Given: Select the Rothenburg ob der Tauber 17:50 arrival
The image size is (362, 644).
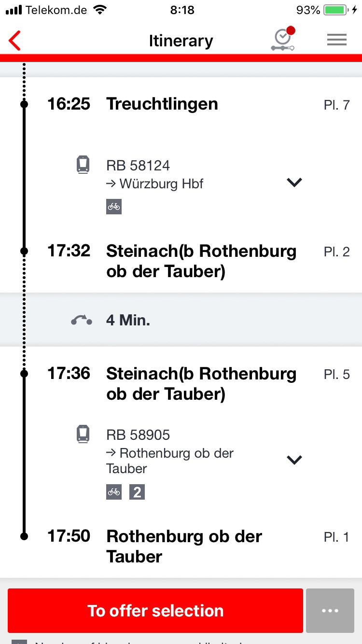Looking at the screenshot, I should 181,546.
